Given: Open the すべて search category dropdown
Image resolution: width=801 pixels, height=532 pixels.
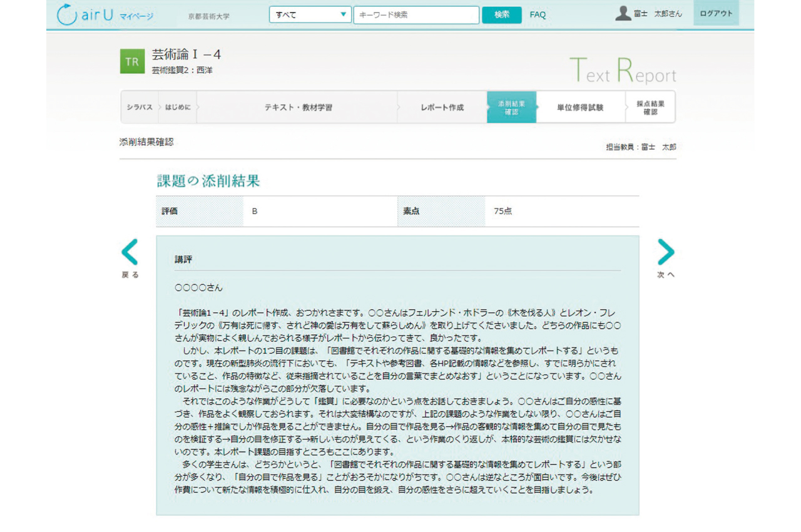Looking at the screenshot, I should pyautogui.click(x=310, y=15).
